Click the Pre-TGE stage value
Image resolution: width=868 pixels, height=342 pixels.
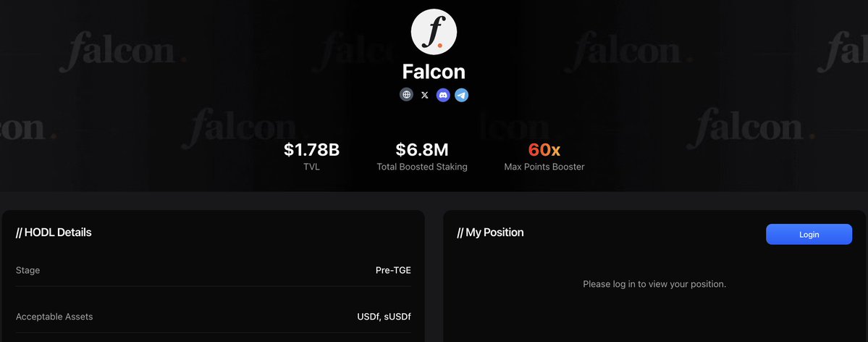(393, 270)
